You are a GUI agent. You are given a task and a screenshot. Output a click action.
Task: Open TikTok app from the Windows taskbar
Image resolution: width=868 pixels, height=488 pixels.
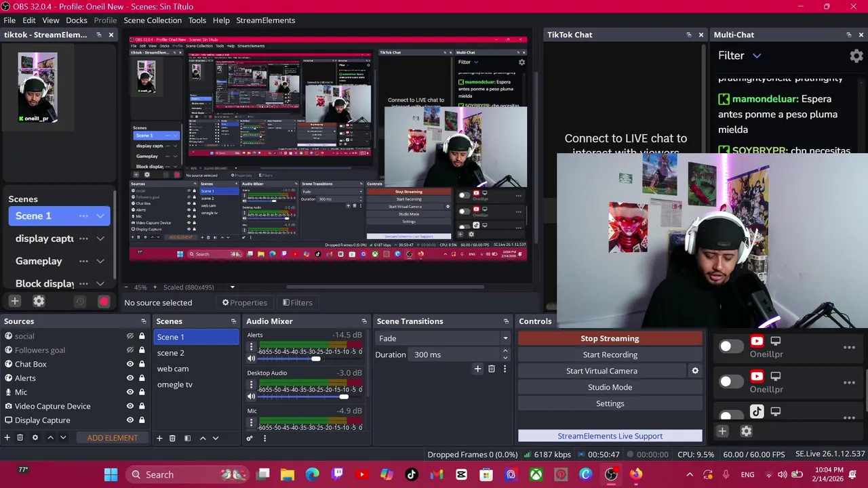412,474
